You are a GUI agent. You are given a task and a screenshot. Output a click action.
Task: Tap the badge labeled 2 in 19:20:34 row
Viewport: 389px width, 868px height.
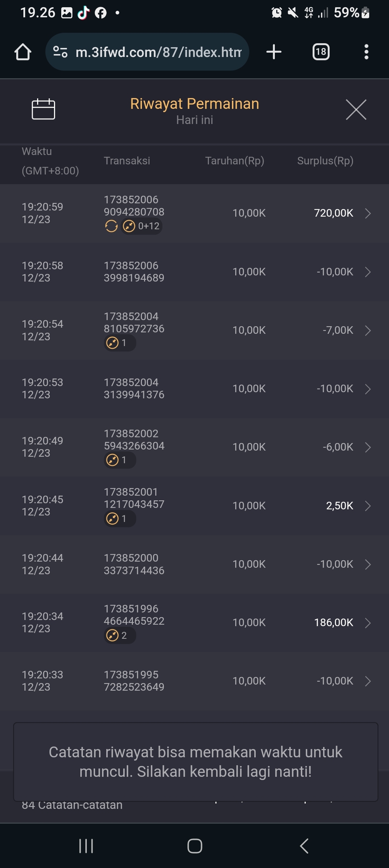click(120, 635)
